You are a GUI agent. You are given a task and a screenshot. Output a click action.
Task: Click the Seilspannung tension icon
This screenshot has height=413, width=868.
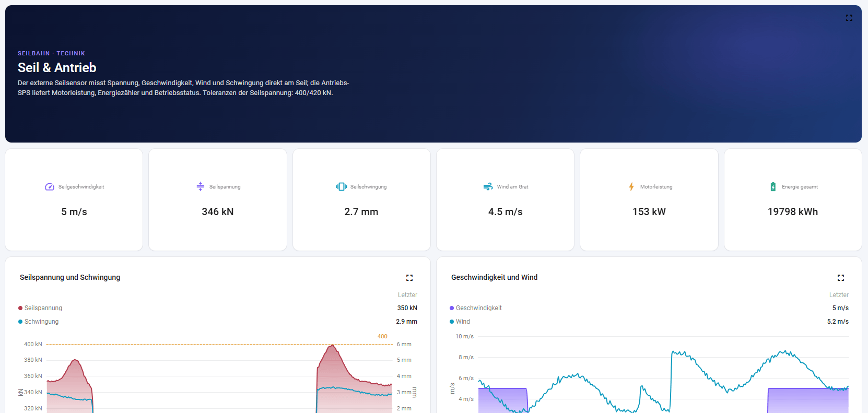click(x=201, y=187)
